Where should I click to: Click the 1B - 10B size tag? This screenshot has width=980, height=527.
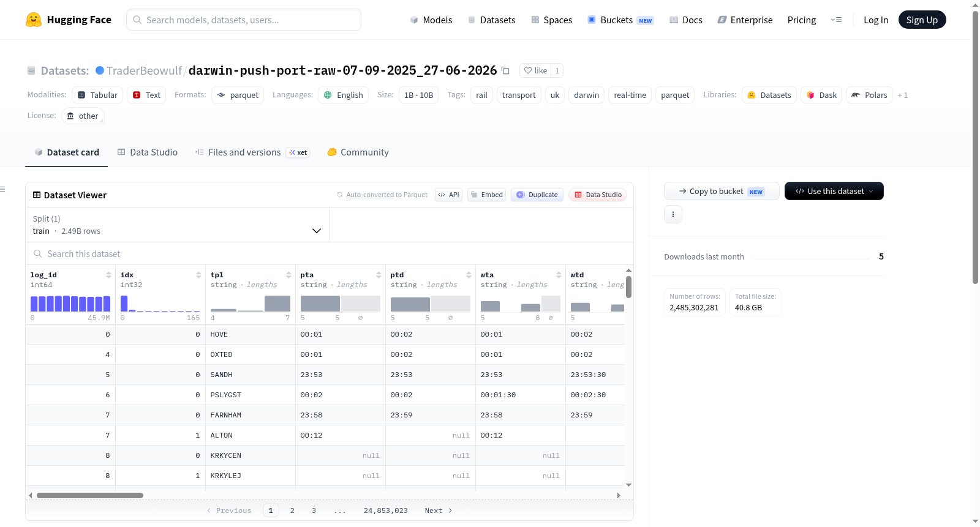[418, 95]
